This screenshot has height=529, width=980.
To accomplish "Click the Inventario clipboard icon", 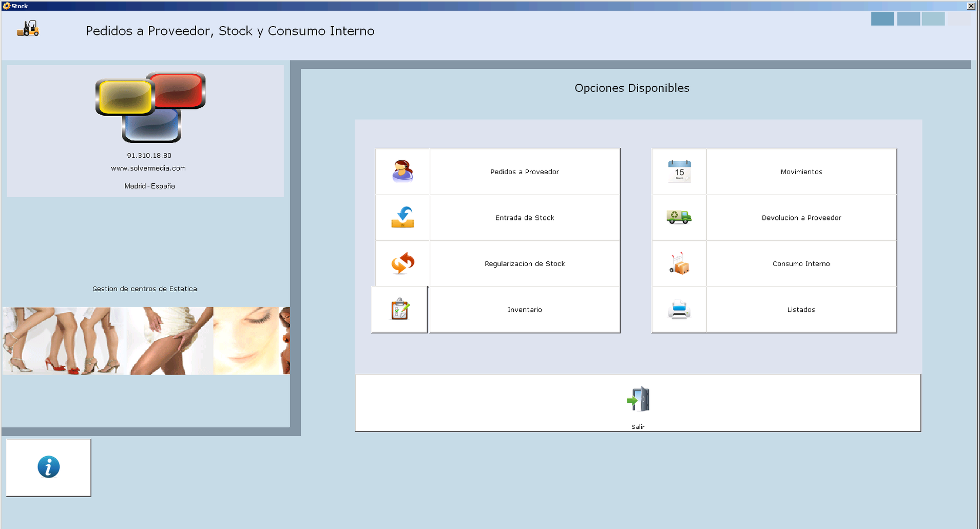I will (x=399, y=310).
